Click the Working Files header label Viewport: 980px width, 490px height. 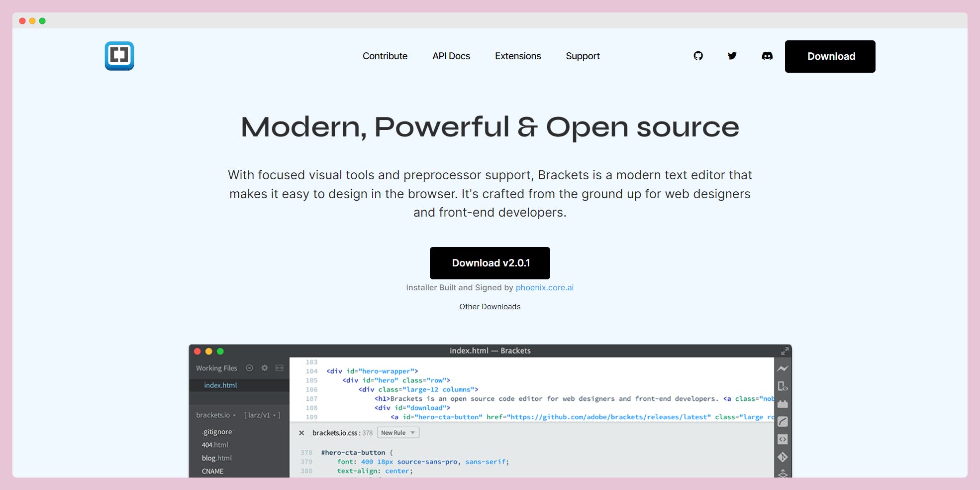tap(216, 368)
